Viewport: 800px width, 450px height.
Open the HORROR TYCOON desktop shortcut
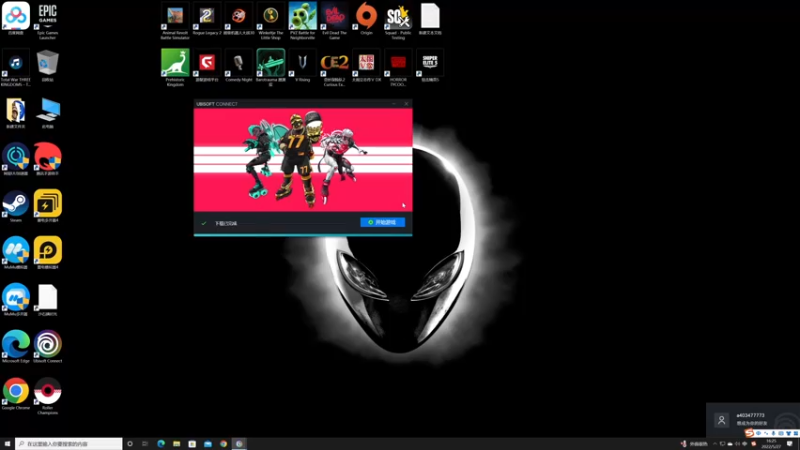[398, 68]
